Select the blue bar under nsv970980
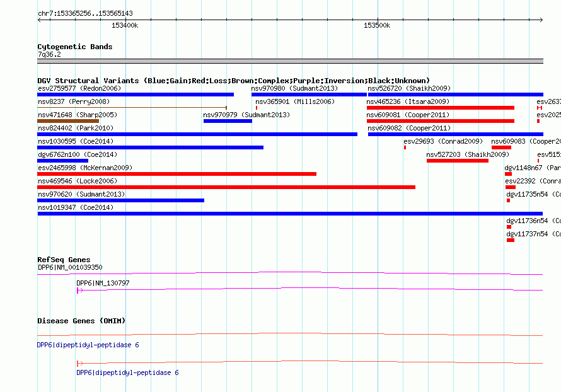 (x=309, y=95)
